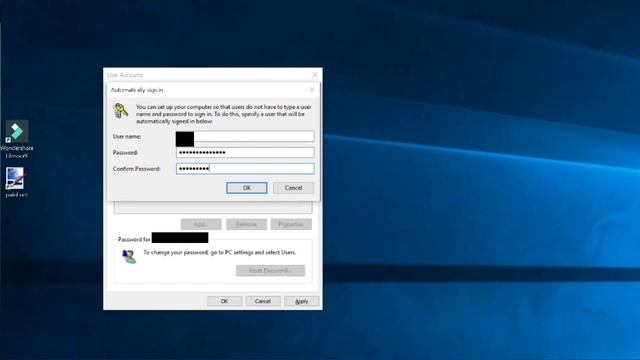Click the 'Confirm Password:' label
Viewport: 640px width, 360px height.
(136, 169)
